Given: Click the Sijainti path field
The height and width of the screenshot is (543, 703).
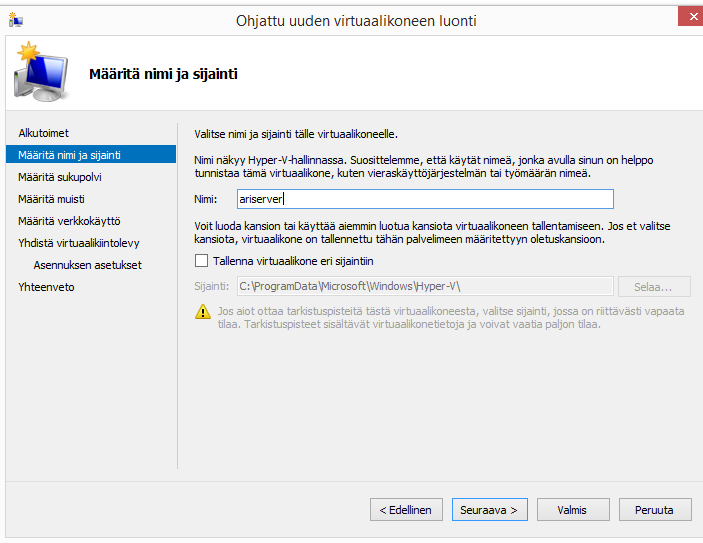Looking at the screenshot, I should pos(425,286).
